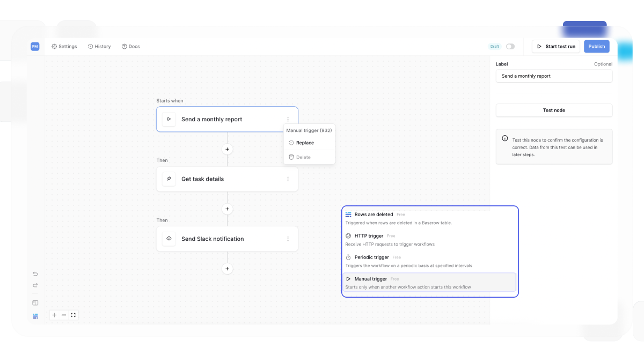
Task: Click the zoom out minus icon
Action: [x=64, y=315]
